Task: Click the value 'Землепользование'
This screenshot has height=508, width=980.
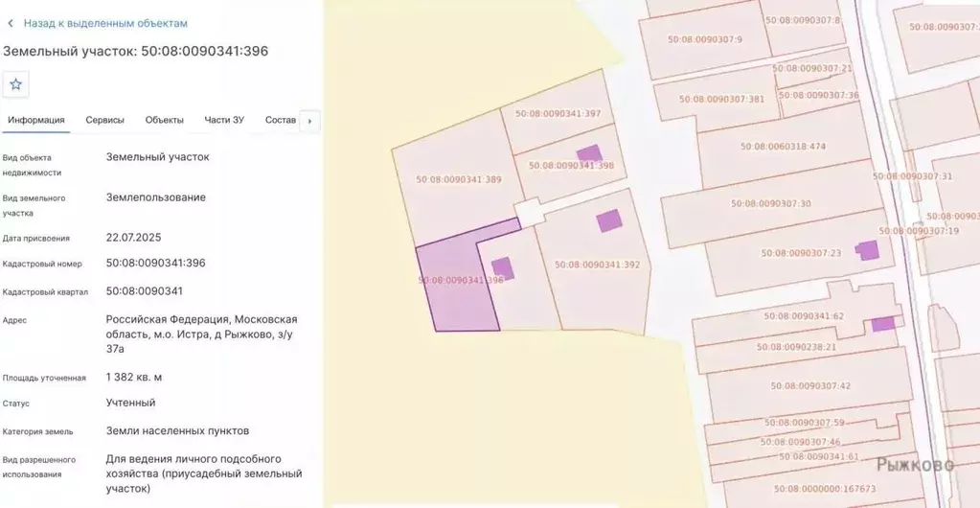Action: coord(155,197)
